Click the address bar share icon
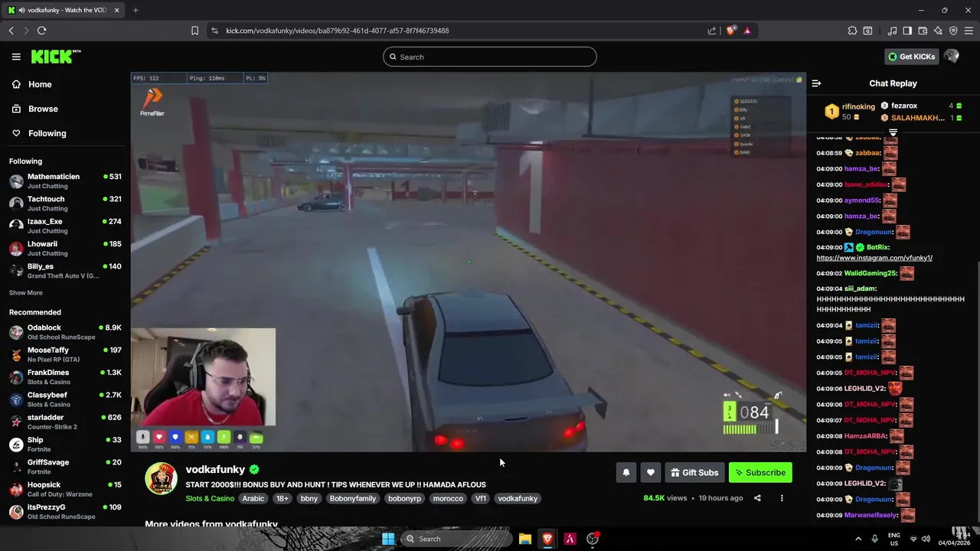Viewport: 980px width, 551px height. click(712, 31)
